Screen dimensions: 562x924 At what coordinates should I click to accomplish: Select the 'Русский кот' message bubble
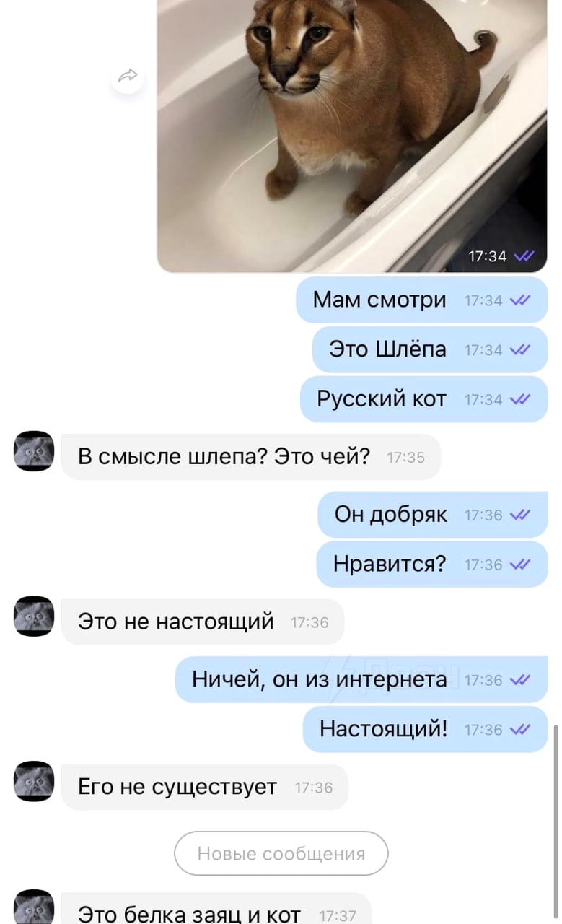(x=424, y=399)
